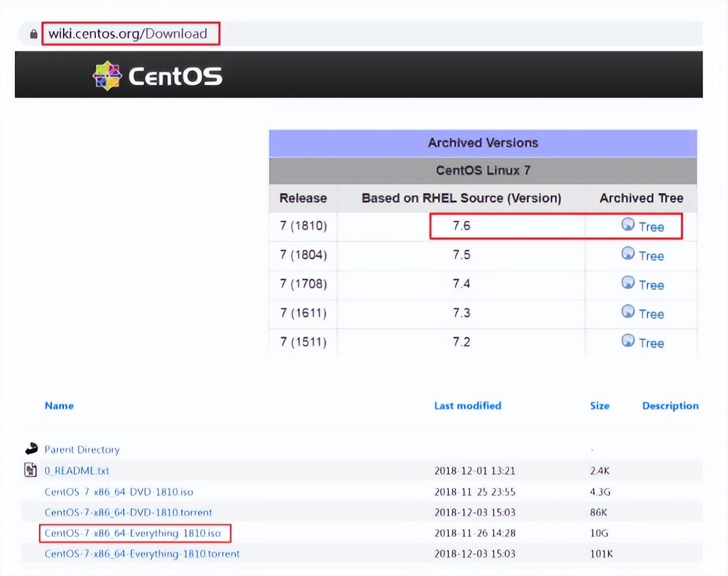Open the Tree link for release 7 (1611)
This screenshot has width=728, height=576.
651,314
